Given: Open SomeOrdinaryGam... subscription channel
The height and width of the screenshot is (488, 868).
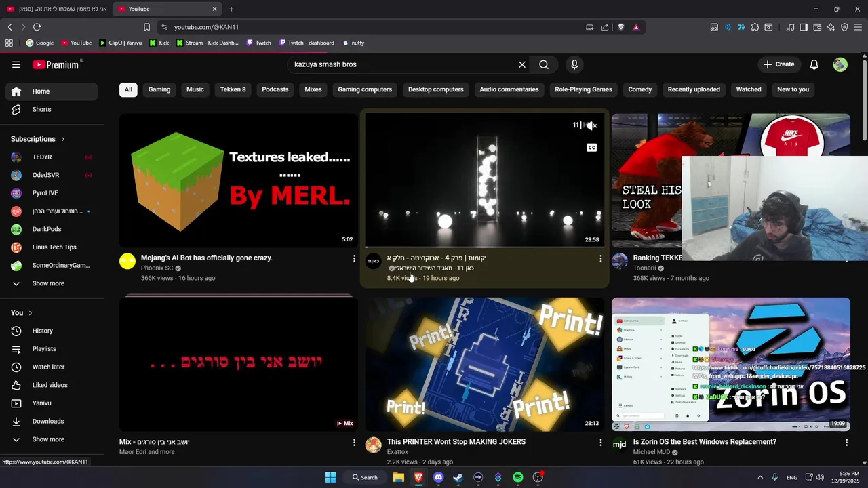Looking at the screenshot, I should click(x=52, y=265).
